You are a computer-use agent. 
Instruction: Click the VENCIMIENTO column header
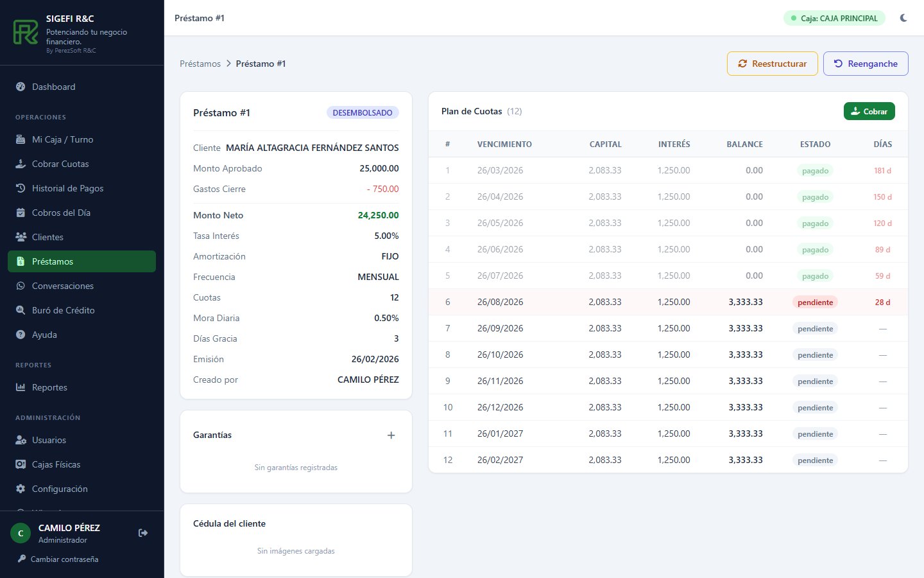click(504, 144)
